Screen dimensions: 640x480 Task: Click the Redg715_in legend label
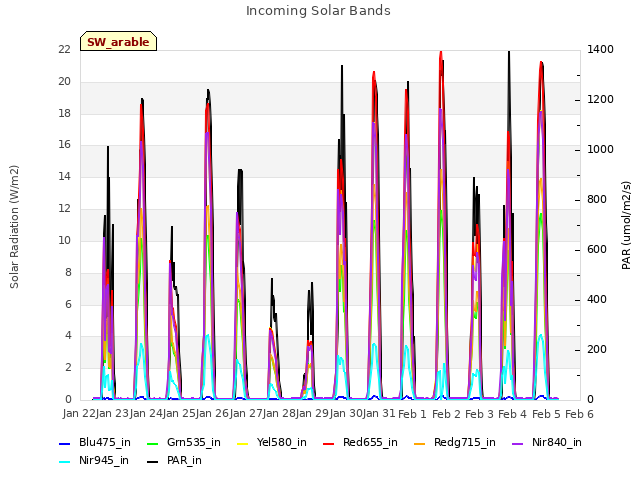click(x=465, y=442)
